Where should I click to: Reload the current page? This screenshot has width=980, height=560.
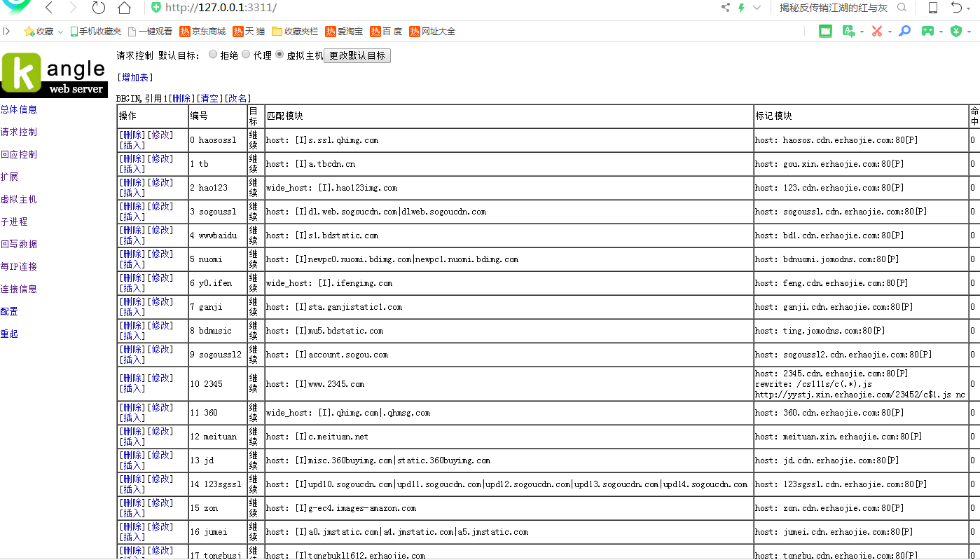(x=98, y=8)
